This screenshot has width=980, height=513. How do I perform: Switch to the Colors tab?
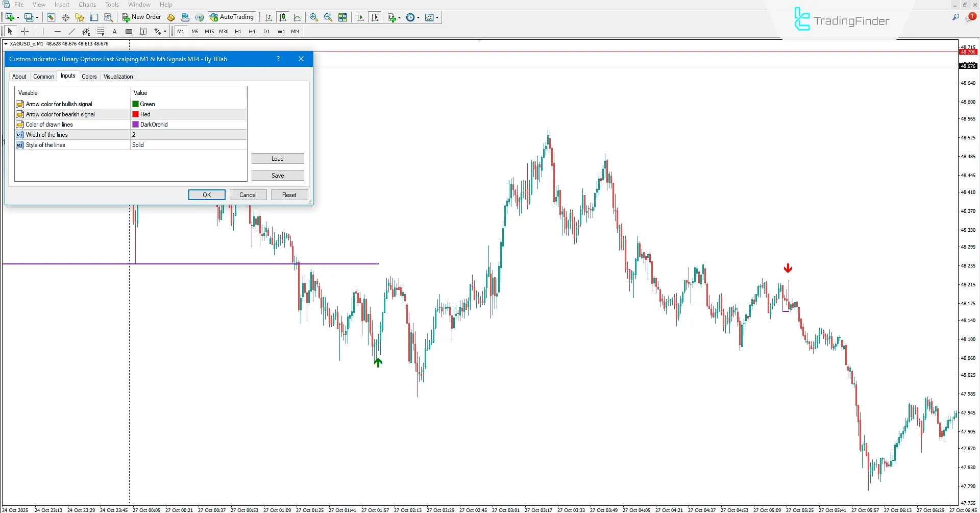coord(89,76)
